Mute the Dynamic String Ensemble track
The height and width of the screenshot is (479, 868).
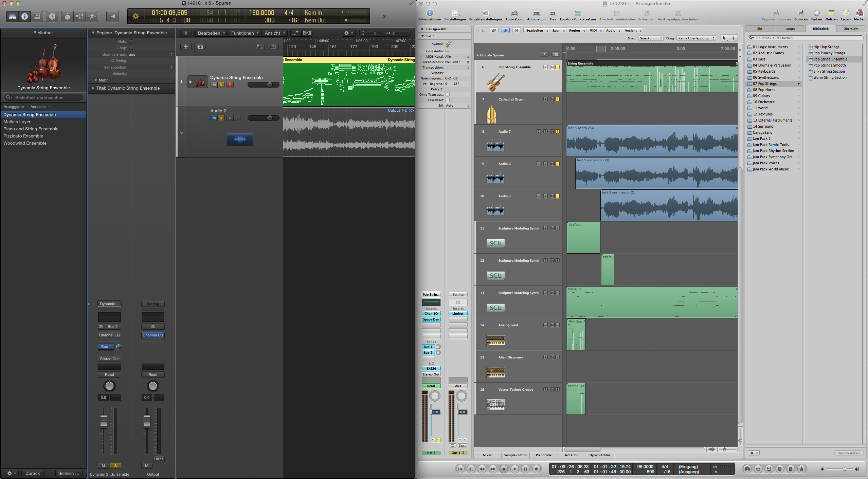tap(214, 85)
